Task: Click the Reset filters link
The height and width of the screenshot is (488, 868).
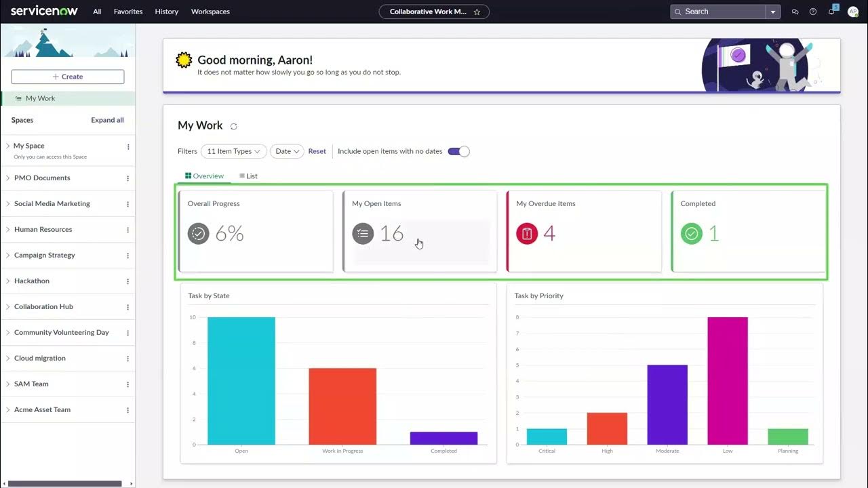Action: pos(317,151)
